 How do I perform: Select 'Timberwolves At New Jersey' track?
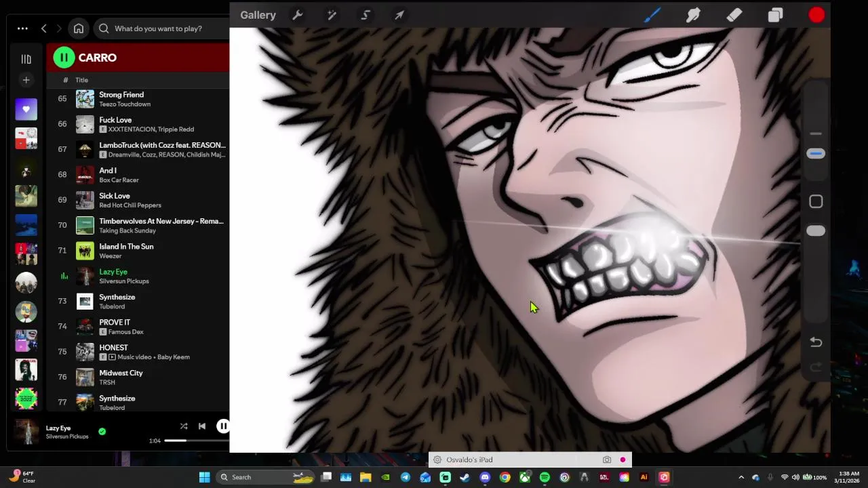(161, 221)
